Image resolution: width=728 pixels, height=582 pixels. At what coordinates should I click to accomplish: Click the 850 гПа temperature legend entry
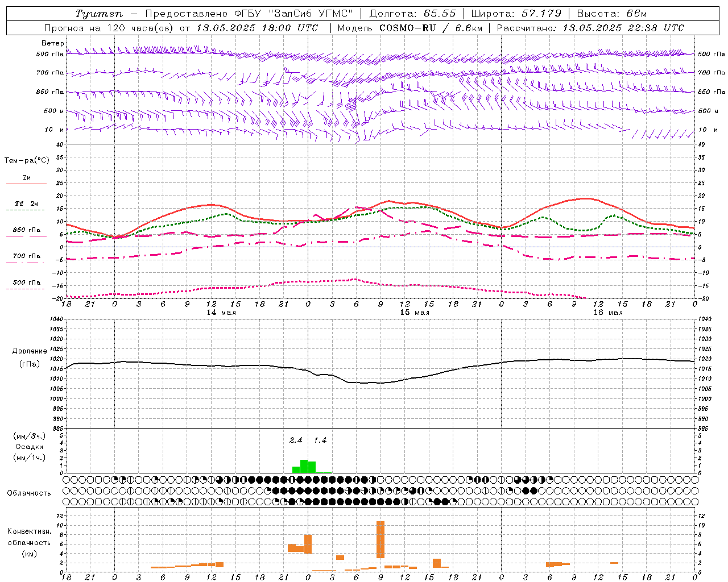(x=27, y=230)
